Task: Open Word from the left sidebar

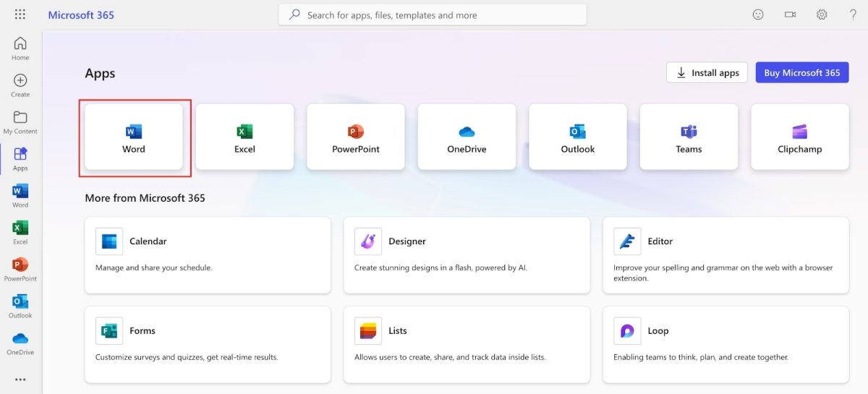Action: pyautogui.click(x=20, y=196)
